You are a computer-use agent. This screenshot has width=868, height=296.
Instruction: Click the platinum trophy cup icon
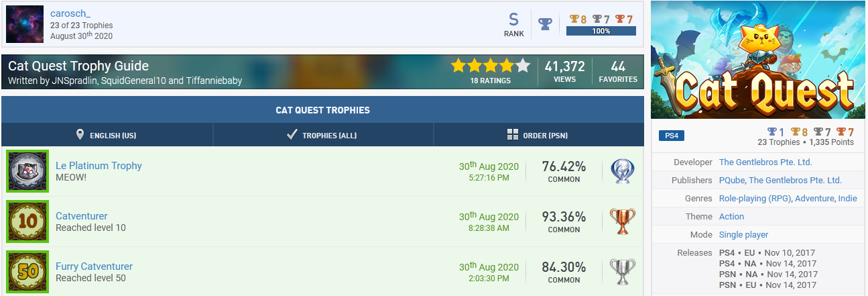pyautogui.click(x=622, y=171)
